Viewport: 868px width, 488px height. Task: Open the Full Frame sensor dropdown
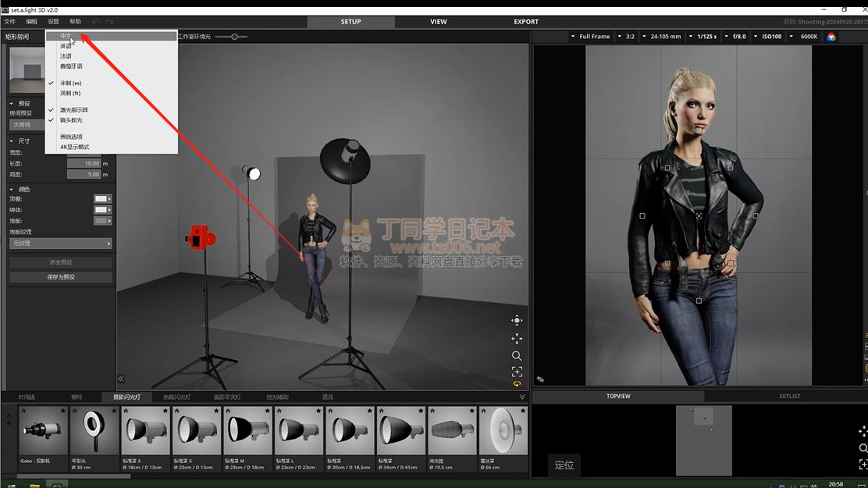(594, 37)
